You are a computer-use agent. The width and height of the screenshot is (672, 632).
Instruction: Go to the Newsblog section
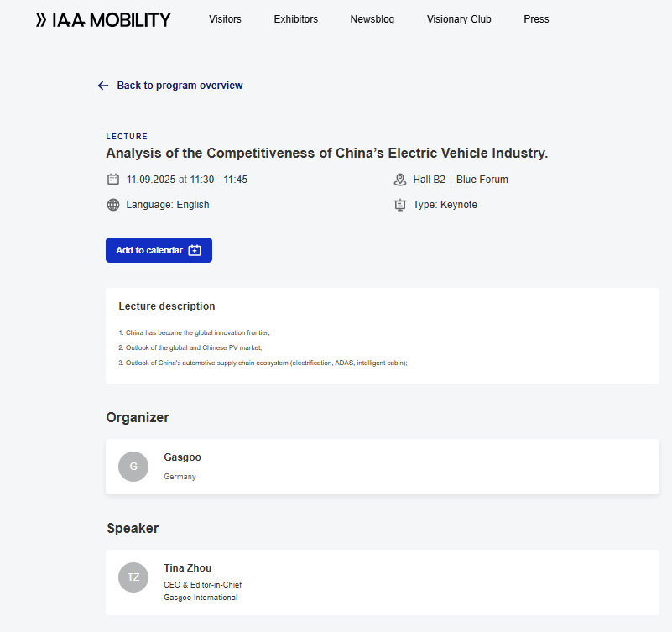[x=372, y=18]
